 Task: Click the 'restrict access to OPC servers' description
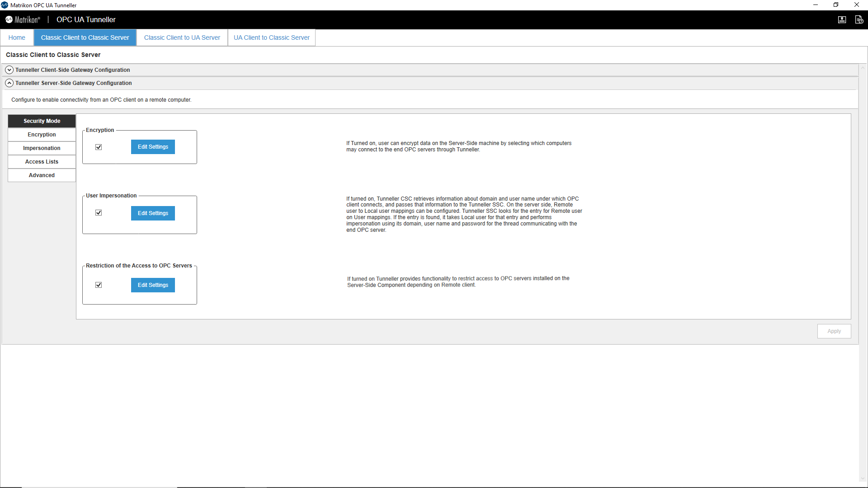pyautogui.click(x=458, y=282)
